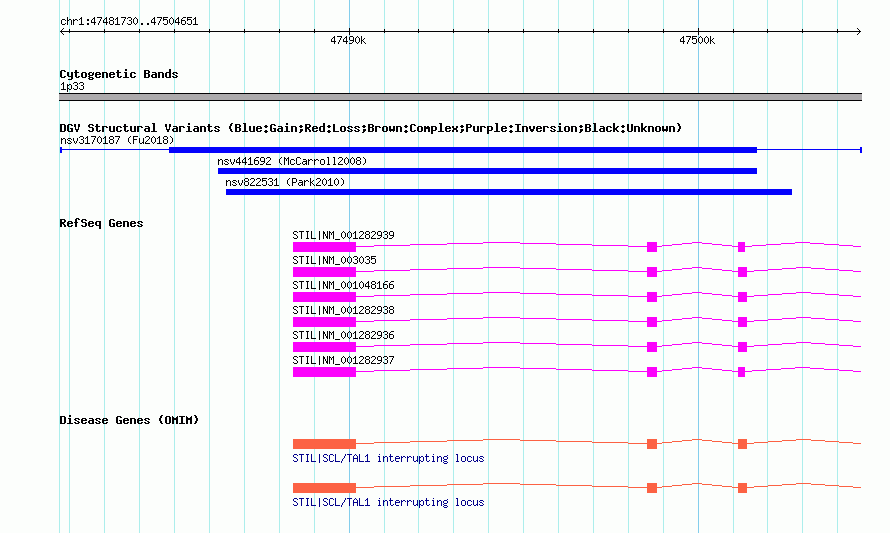Click the STIL|NM_001282939 transcript label
Viewport: 890px width, 533px height.
(343, 235)
